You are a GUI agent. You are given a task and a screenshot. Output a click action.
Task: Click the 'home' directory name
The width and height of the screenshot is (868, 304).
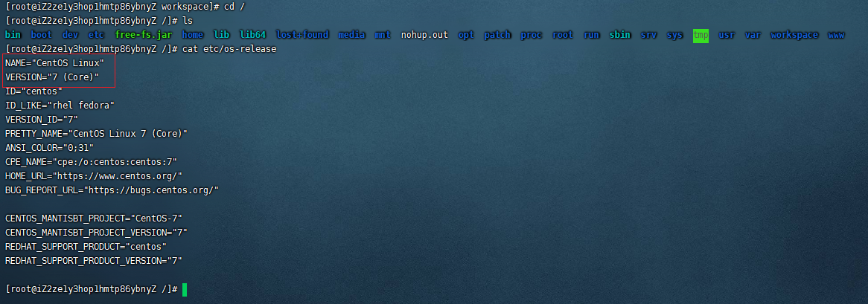[193, 35]
